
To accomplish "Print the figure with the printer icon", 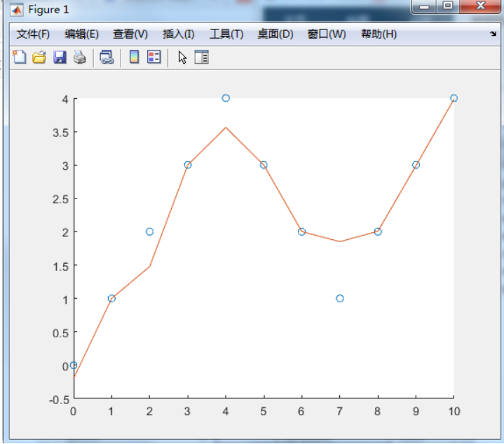I will tap(80, 58).
